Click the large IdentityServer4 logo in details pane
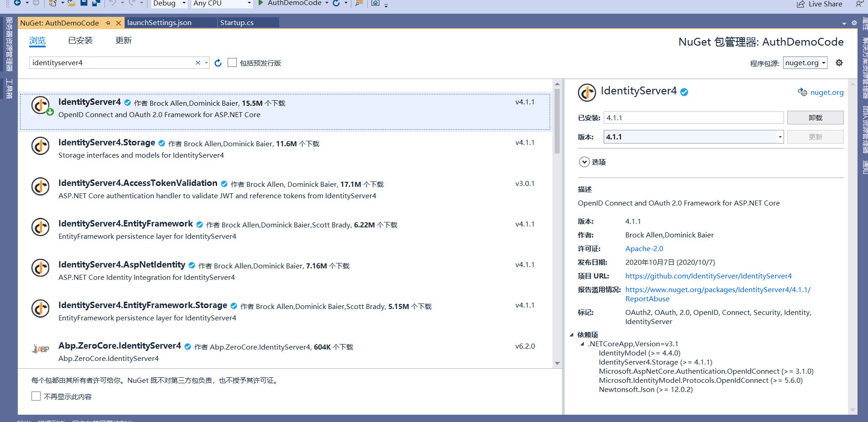Image resolution: width=868 pixels, height=422 pixels. point(587,93)
